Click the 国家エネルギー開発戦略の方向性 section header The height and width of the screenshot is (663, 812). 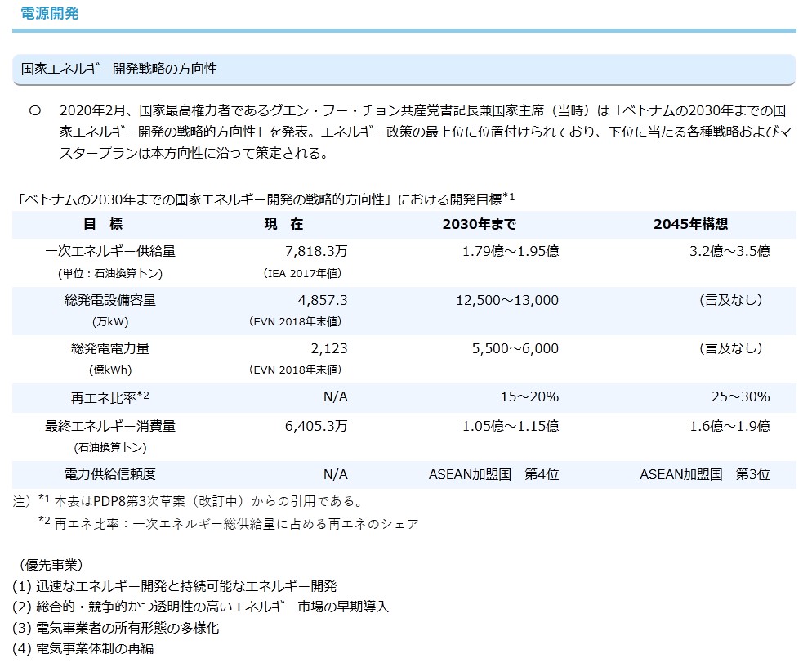click(118, 69)
